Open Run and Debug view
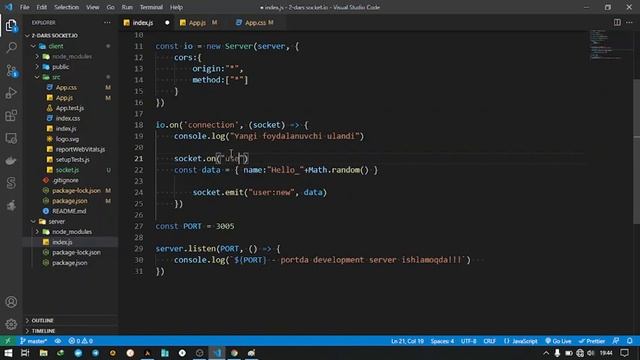This screenshot has height=360, width=640. [11, 93]
